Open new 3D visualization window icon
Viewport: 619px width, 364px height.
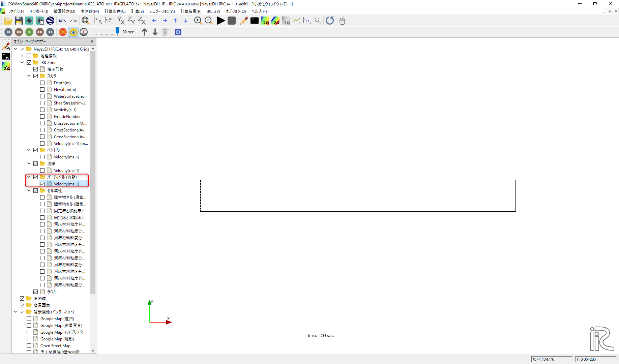286,21
